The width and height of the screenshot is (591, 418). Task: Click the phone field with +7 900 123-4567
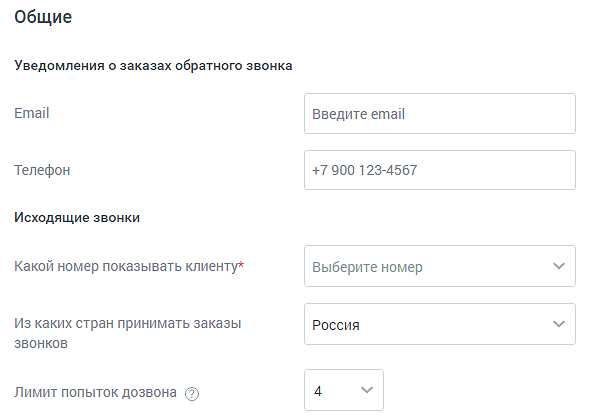click(440, 170)
